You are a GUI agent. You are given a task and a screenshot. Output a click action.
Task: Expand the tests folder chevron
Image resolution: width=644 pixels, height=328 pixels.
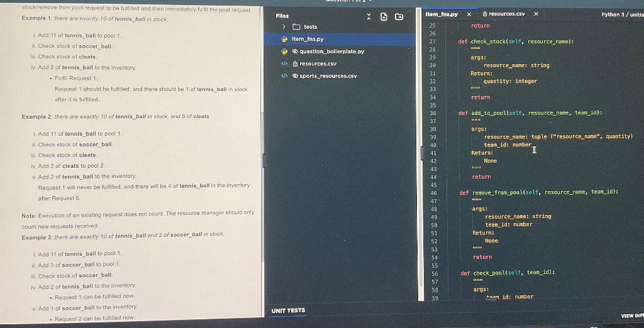(284, 26)
